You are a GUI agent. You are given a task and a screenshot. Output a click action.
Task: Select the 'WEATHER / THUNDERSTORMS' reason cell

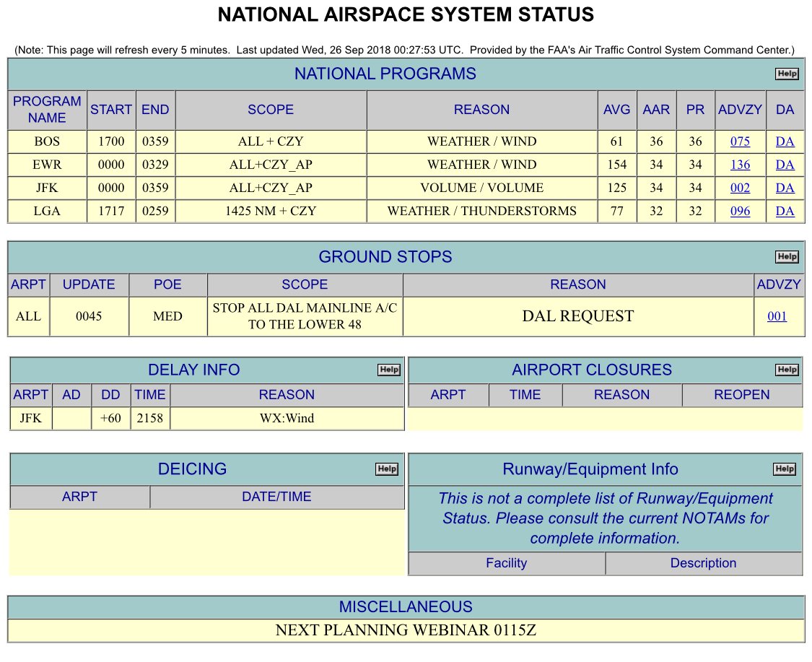(481, 212)
